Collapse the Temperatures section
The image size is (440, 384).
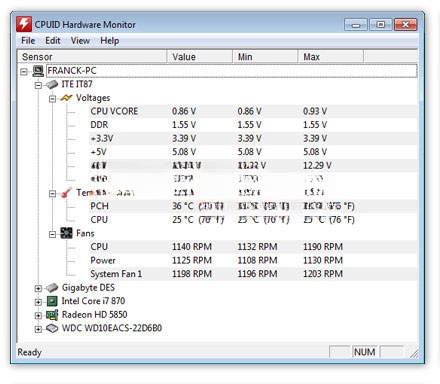(52, 193)
